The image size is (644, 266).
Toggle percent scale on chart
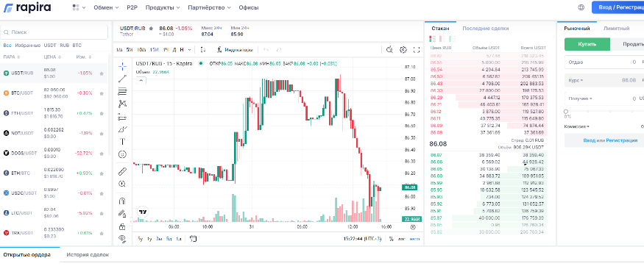pos(391,239)
